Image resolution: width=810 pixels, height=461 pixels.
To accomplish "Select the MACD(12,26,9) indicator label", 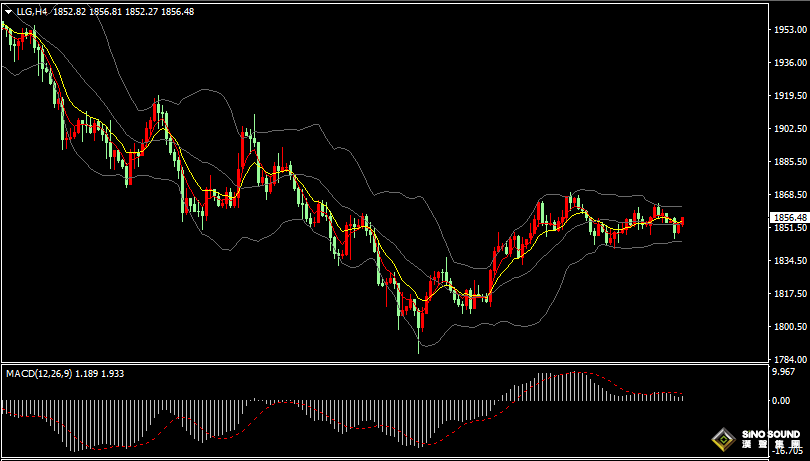I will [x=39, y=373].
